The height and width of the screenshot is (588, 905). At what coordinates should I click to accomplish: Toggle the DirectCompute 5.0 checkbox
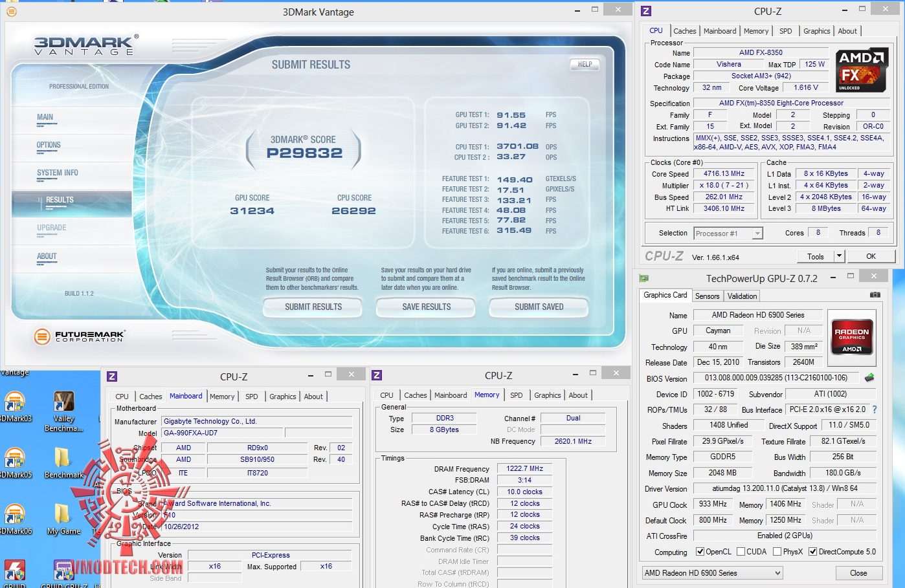coord(812,552)
